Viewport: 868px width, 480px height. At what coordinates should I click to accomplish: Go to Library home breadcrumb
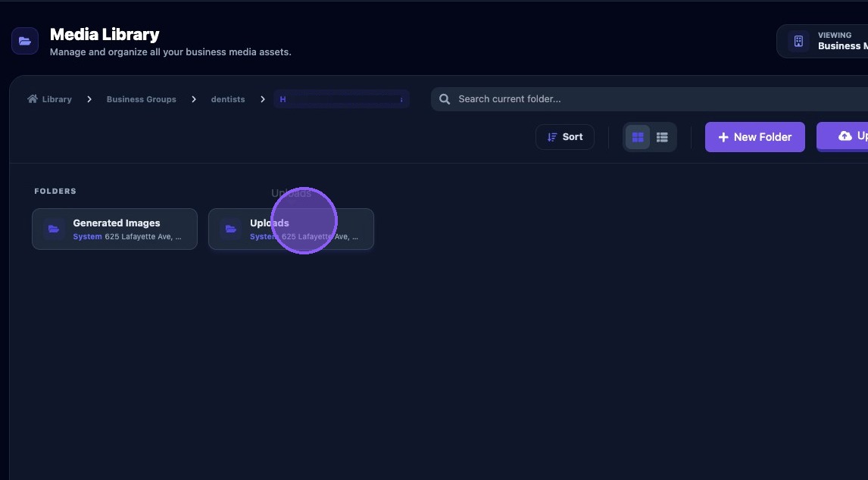[x=50, y=99]
